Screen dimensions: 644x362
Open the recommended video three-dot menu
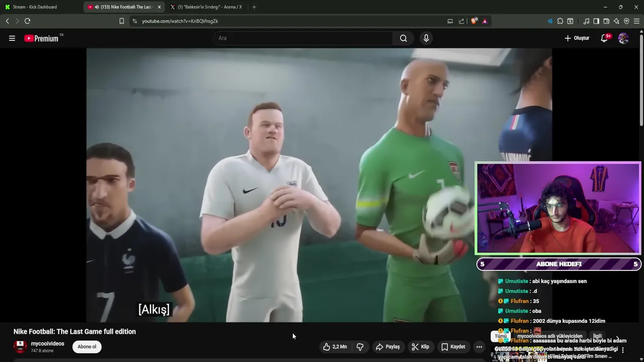coord(623,350)
